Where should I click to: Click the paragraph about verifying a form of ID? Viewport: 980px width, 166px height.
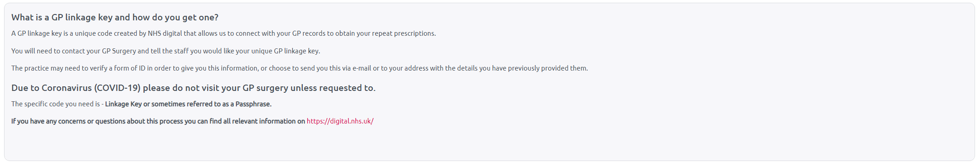[x=300, y=68]
